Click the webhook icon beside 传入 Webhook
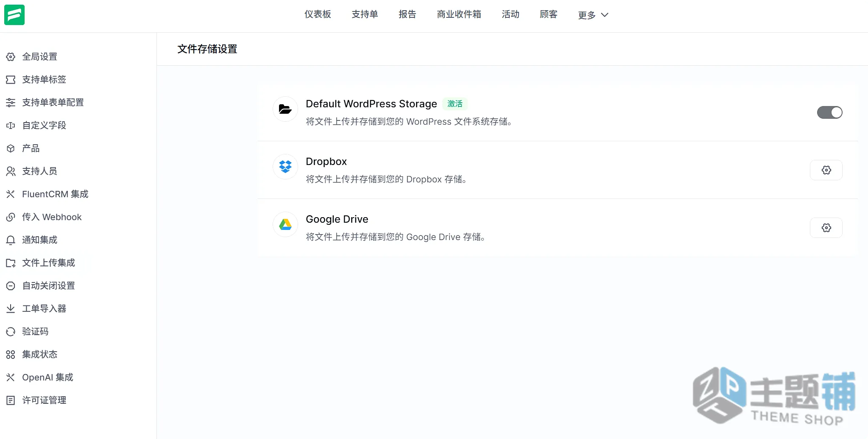The width and height of the screenshot is (868, 439). [11, 217]
